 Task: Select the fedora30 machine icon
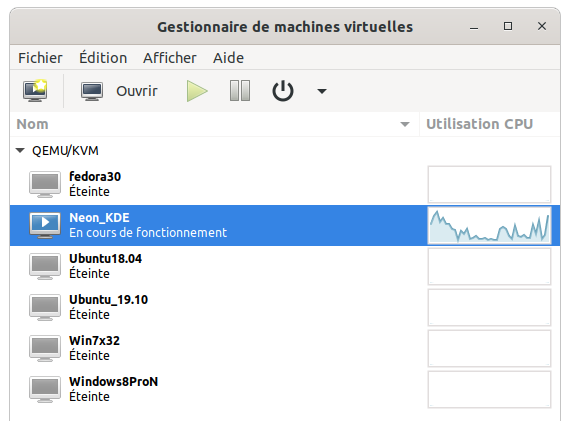[45, 184]
